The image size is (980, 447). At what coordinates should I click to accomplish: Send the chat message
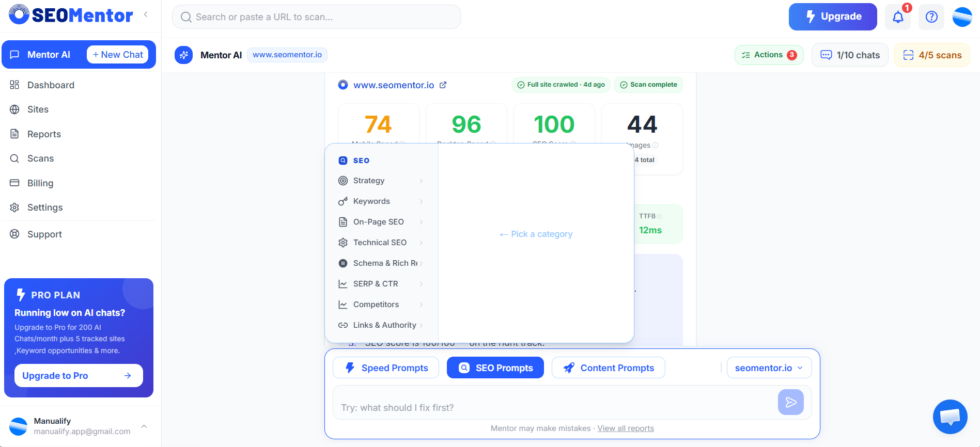(791, 402)
